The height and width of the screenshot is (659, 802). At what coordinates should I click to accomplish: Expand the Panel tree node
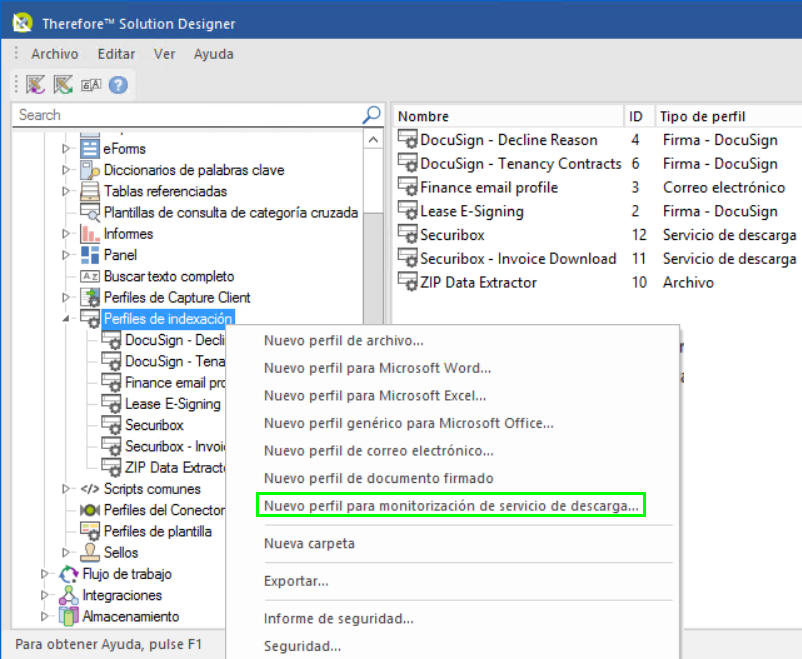(x=65, y=255)
